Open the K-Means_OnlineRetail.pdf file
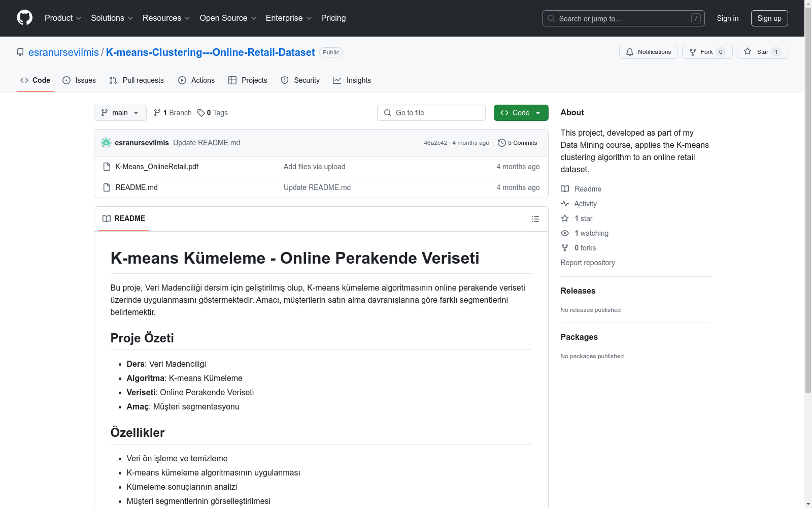Screen dimensions: 812x508 157,167
